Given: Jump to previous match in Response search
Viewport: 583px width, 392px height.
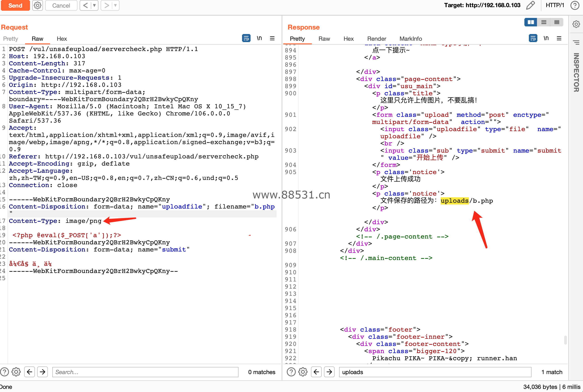Looking at the screenshot, I should click(316, 372).
